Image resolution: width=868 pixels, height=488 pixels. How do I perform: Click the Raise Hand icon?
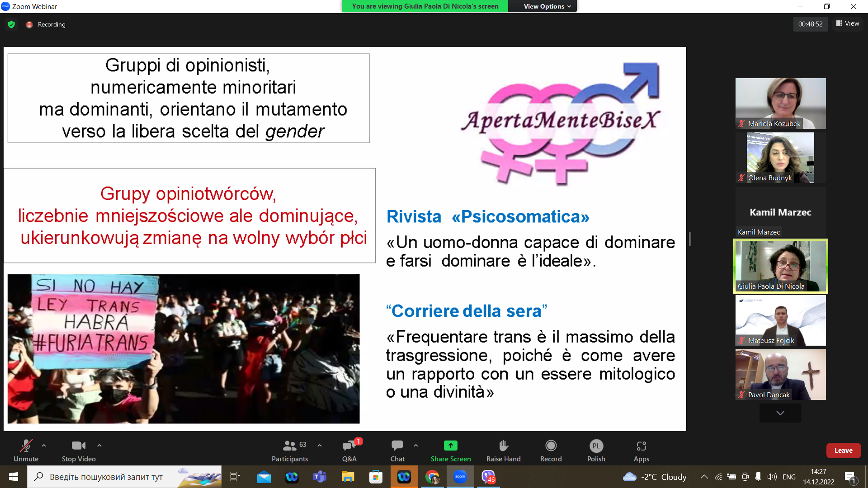click(503, 446)
